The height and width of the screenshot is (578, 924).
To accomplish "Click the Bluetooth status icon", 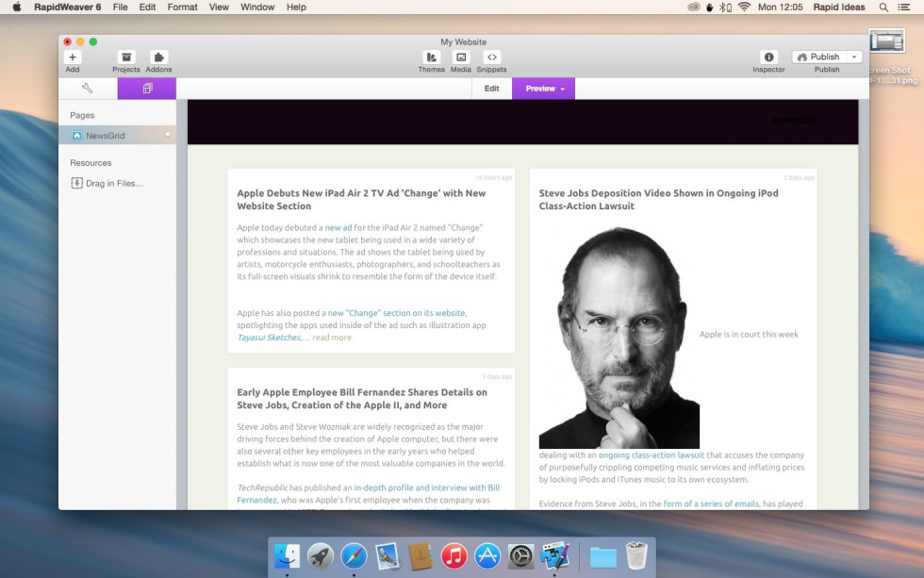I will pos(725,7).
